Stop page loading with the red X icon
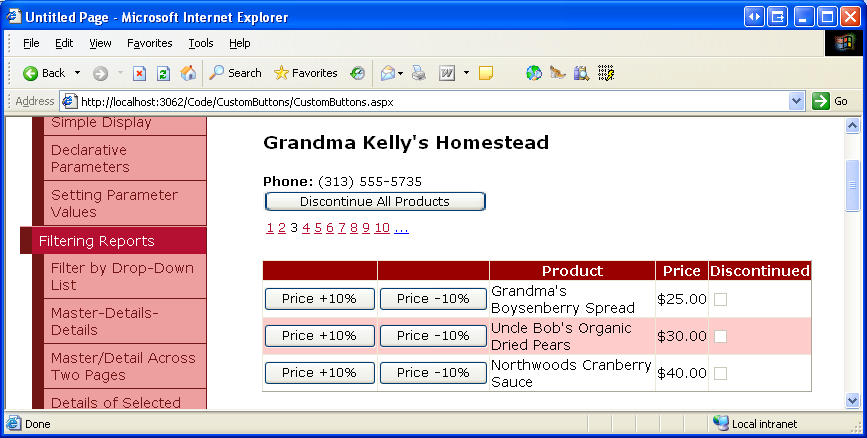The image size is (867, 438). [x=139, y=73]
